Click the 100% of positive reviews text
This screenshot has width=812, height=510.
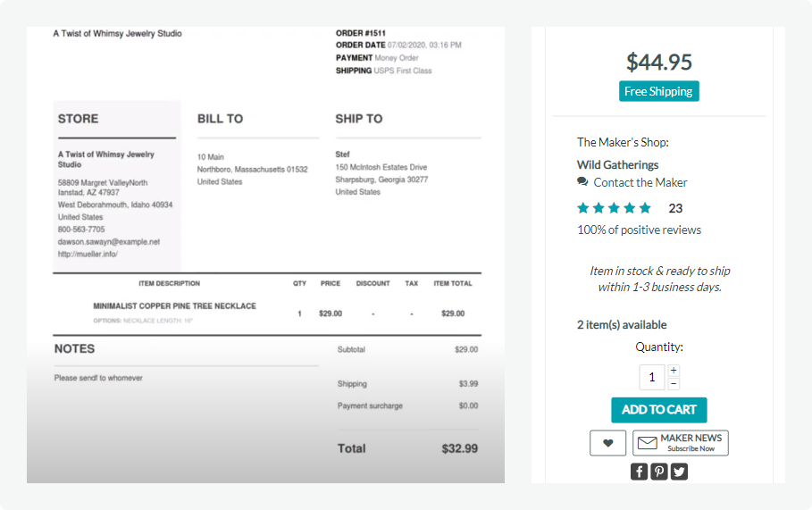[639, 230]
